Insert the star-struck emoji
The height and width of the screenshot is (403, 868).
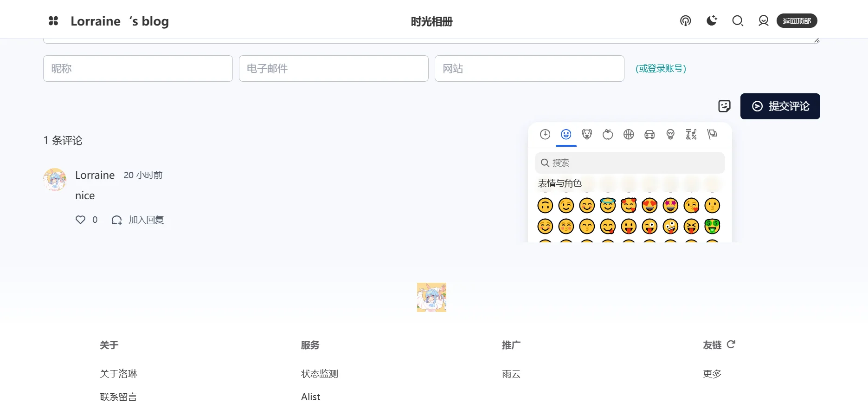point(670,205)
